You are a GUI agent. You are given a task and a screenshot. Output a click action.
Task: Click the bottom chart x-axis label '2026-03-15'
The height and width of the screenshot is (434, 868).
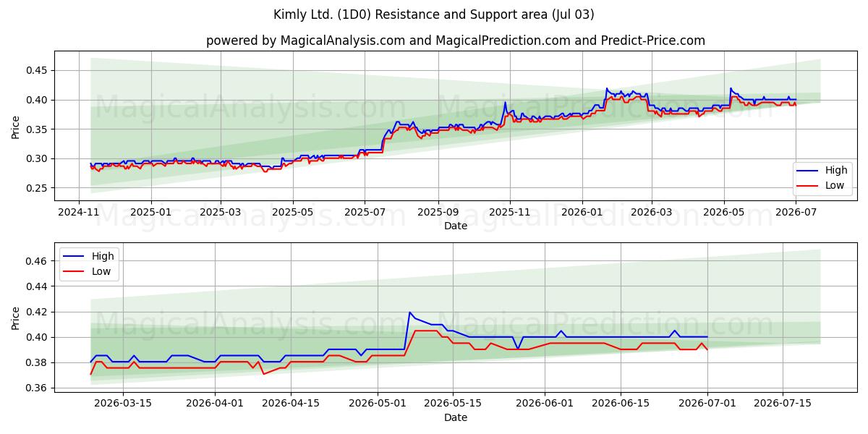123,405
